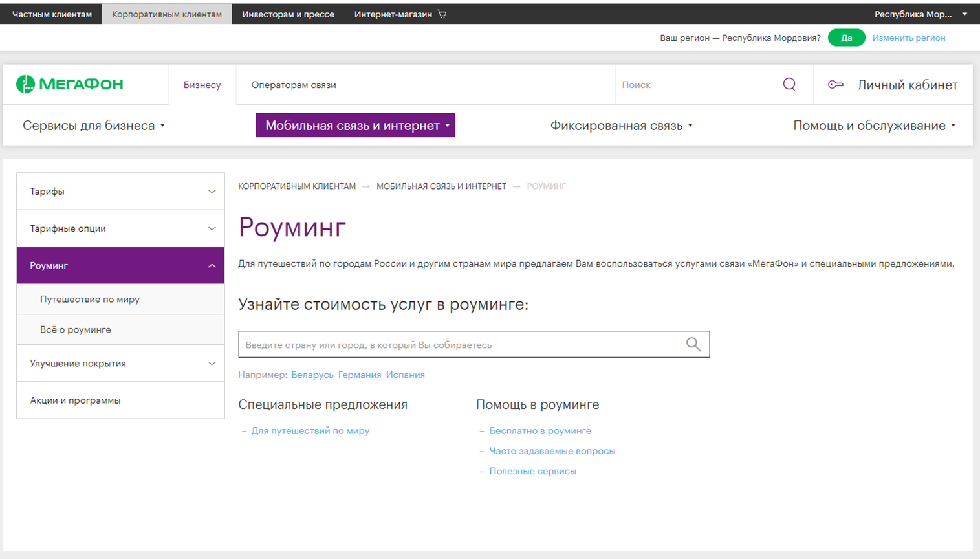
Task: Select Всё о роуминге in the sidebar
Action: 120,329
